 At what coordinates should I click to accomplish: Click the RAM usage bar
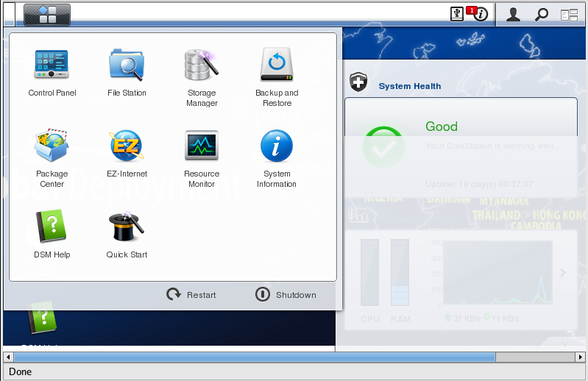[x=400, y=272]
